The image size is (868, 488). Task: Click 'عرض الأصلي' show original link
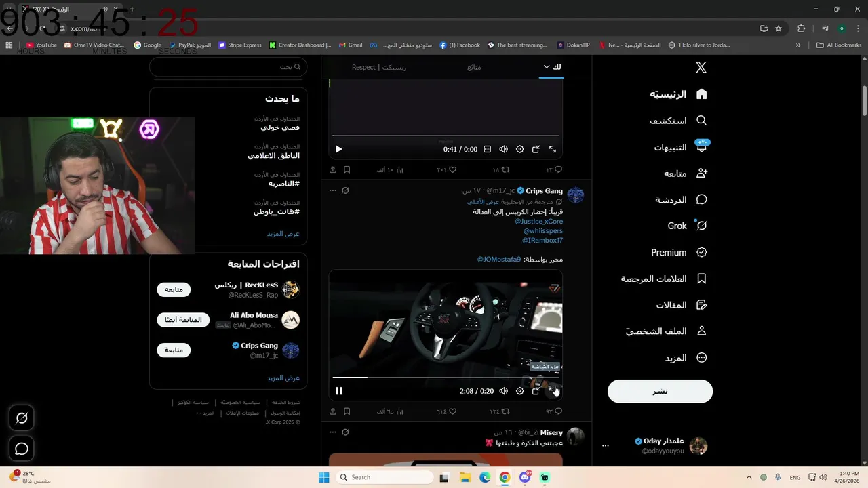pos(483,202)
